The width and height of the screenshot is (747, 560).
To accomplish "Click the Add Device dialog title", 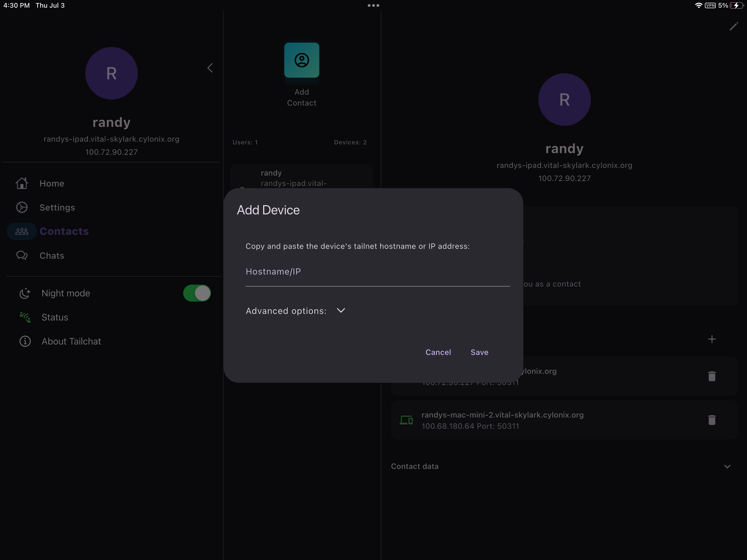I will (x=268, y=210).
